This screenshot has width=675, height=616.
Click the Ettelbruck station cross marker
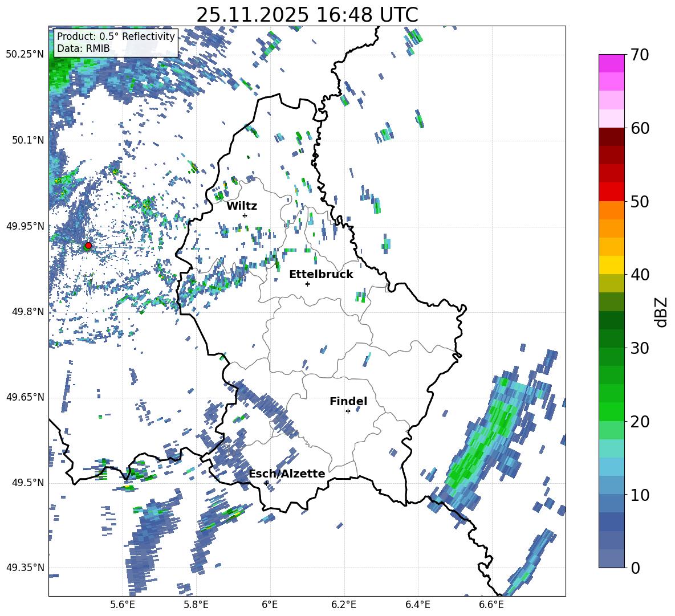(x=307, y=284)
